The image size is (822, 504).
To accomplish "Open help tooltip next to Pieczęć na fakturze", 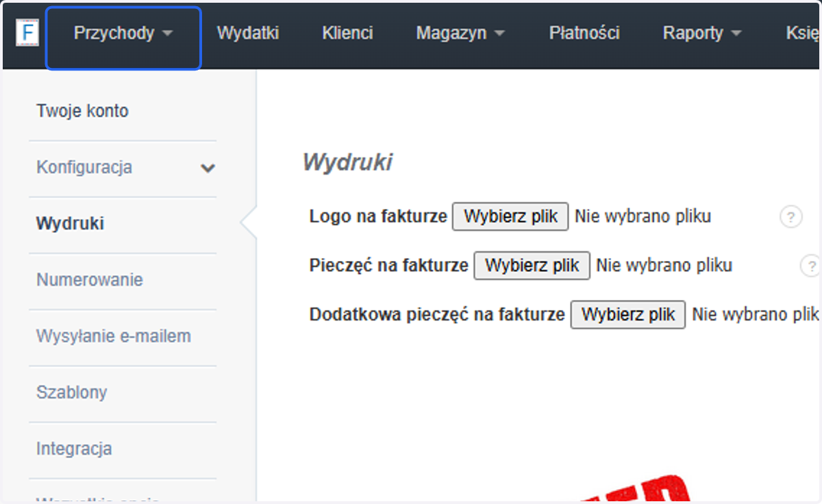I will point(811,266).
